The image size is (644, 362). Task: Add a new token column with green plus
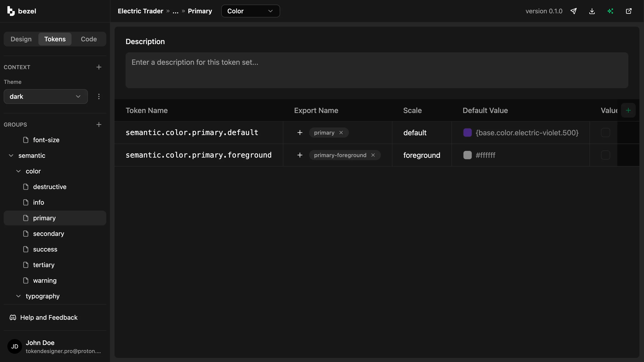coord(628,110)
